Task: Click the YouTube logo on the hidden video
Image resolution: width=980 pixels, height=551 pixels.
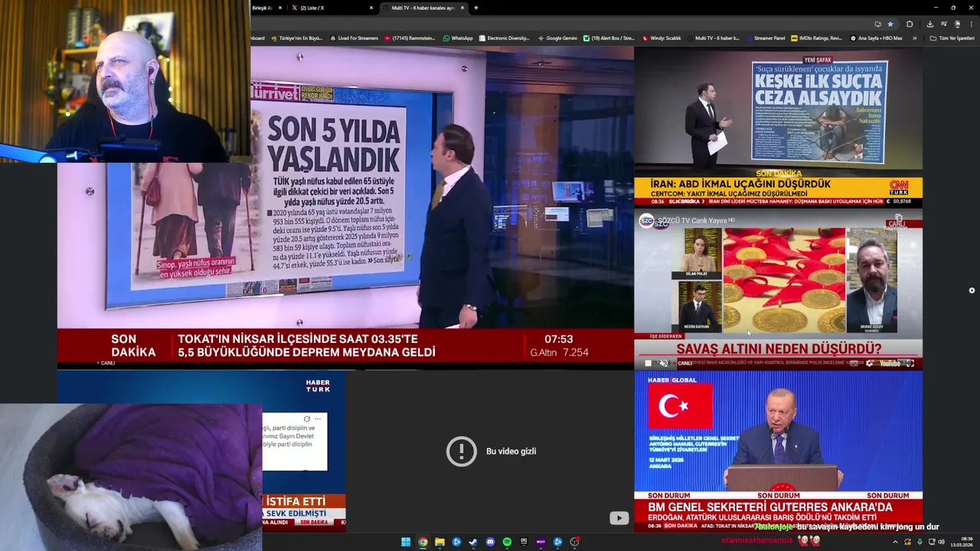Action: (x=619, y=519)
